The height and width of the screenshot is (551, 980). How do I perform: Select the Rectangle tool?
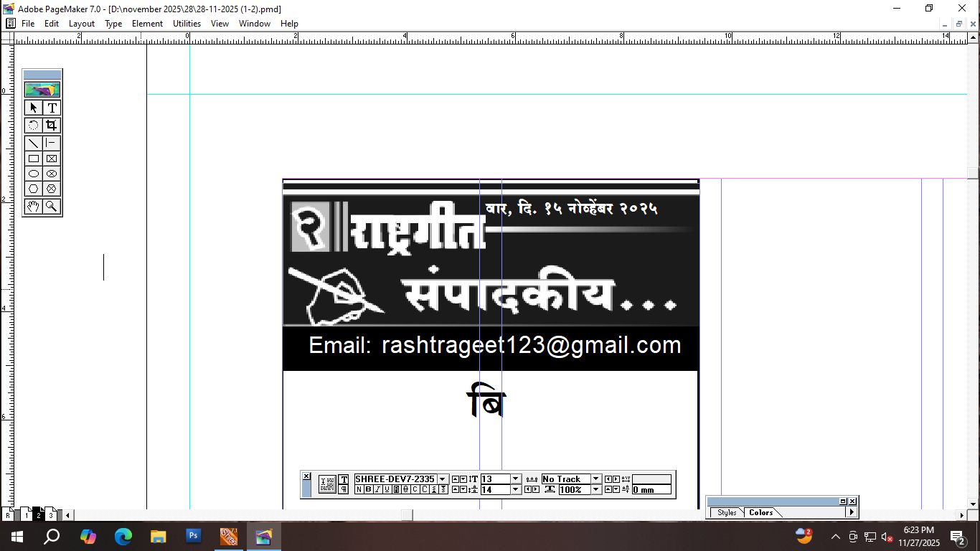pyautogui.click(x=33, y=159)
